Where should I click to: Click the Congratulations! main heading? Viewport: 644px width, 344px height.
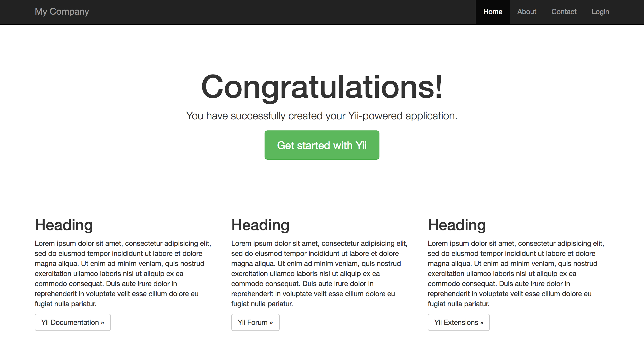pos(322,87)
